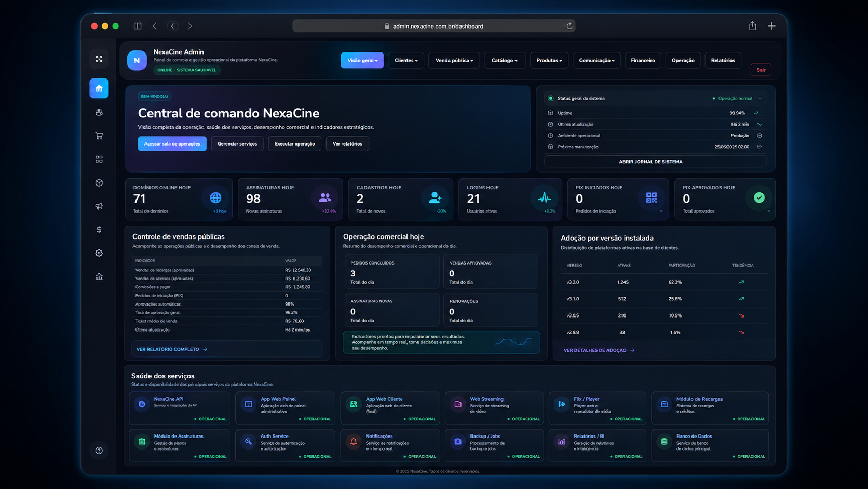Reload the page in the address bar
The height and width of the screenshot is (489, 868).
tap(569, 26)
